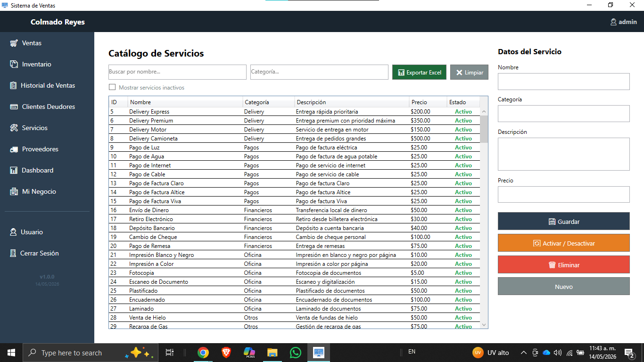Select the Cambio de Cheque row
This screenshot has width=644, height=362.
(294, 237)
